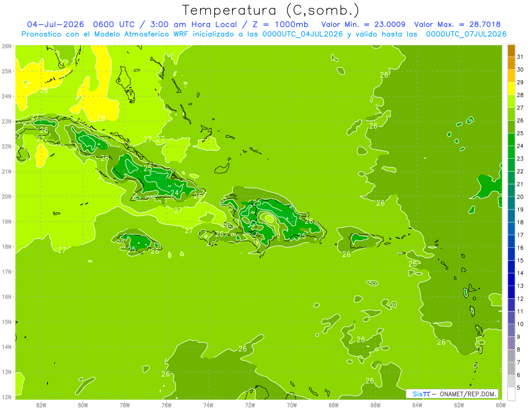
Task: Click the dark blue legend band between 13 and 14
Action: click(x=511, y=279)
